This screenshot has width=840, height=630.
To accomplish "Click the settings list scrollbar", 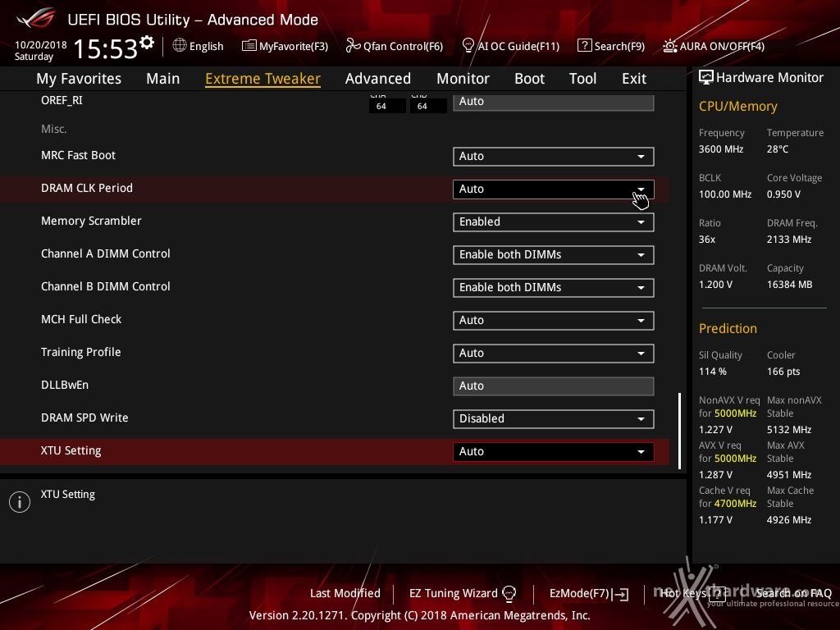I will click(x=679, y=431).
